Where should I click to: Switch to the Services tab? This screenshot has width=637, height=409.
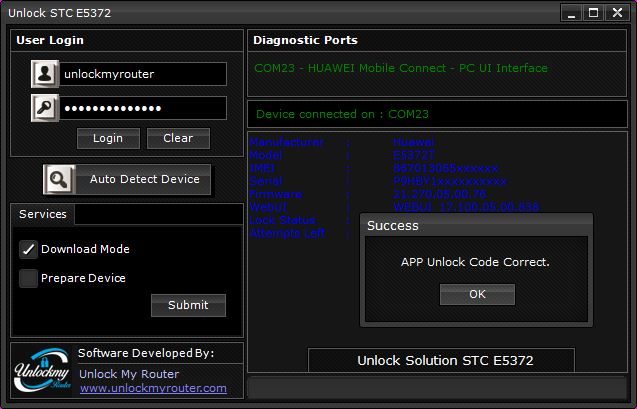point(43,214)
